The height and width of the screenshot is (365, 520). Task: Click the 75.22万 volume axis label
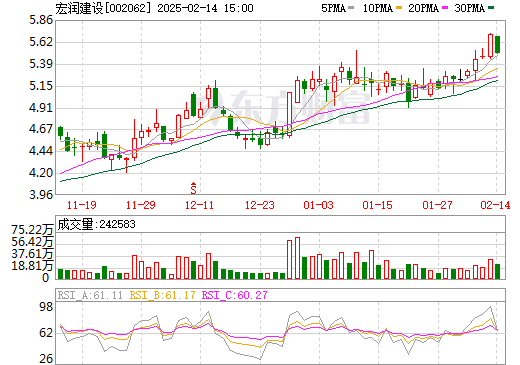[32, 230]
